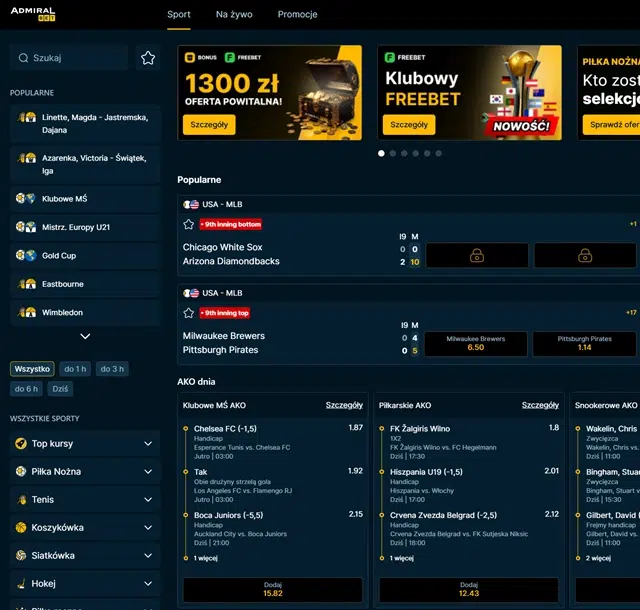
Task: Click the Klubowe MŚ trophy icon
Action: coord(26,199)
